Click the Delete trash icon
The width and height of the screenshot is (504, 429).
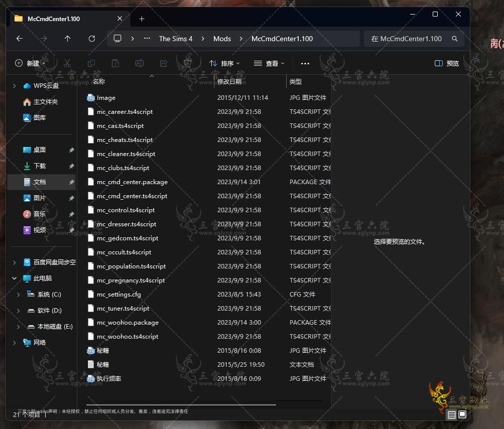(x=188, y=63)
